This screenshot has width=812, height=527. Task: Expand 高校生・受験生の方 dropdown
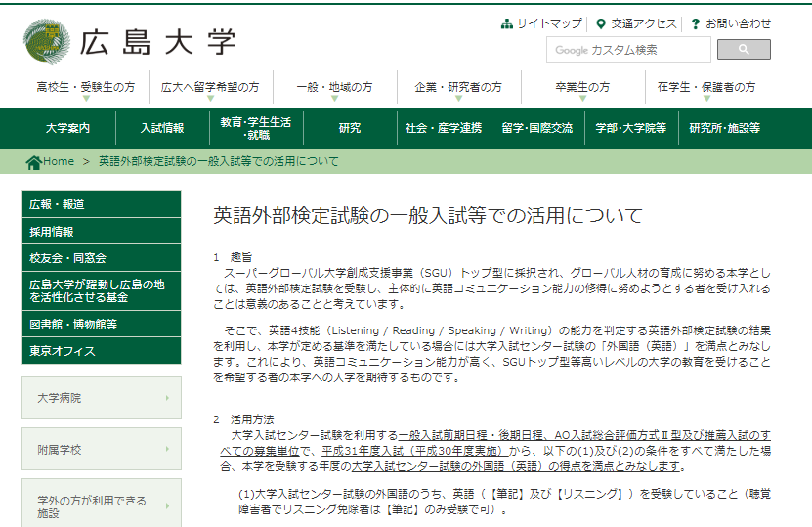86,87
